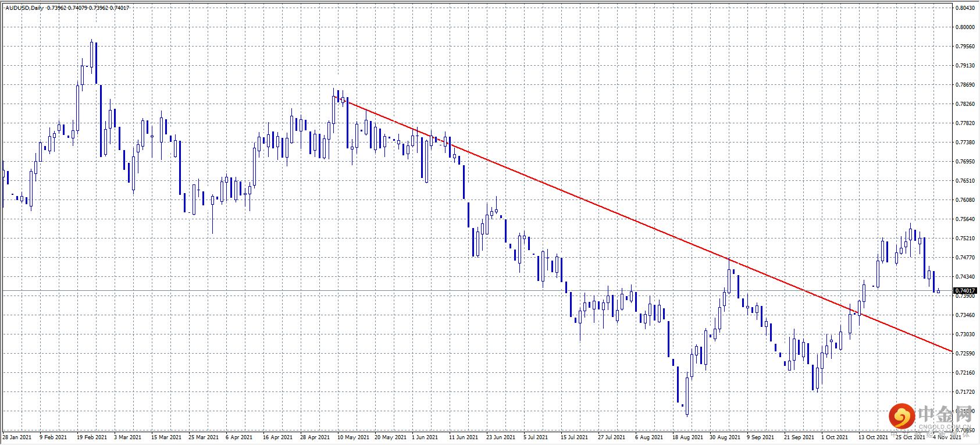Click the 0.72590 price axis label
980x445 pixels.
[965, 354]
